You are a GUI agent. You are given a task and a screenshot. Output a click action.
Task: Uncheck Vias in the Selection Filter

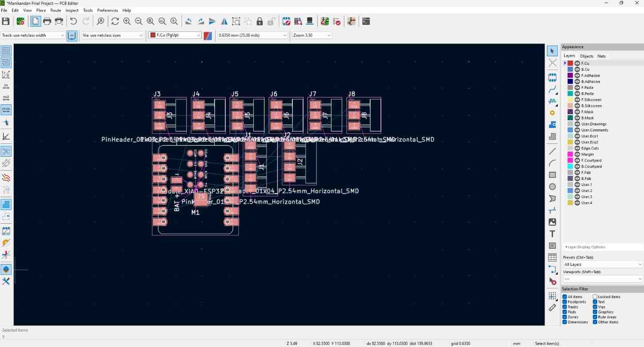(x=595, y=307)
